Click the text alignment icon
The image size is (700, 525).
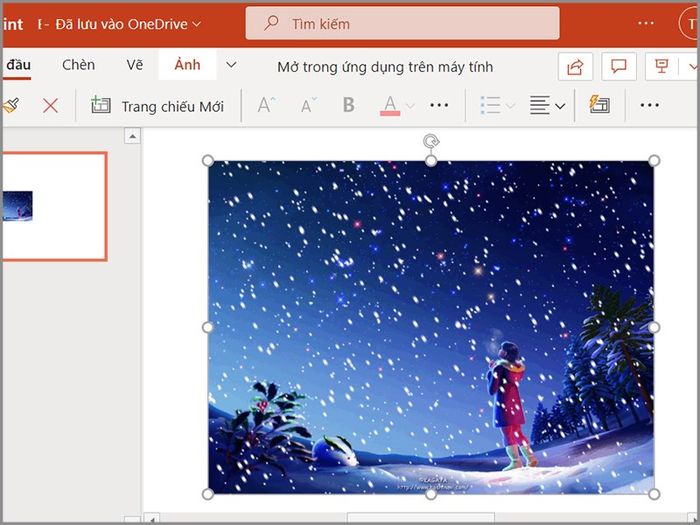click(x=540, y=105)
